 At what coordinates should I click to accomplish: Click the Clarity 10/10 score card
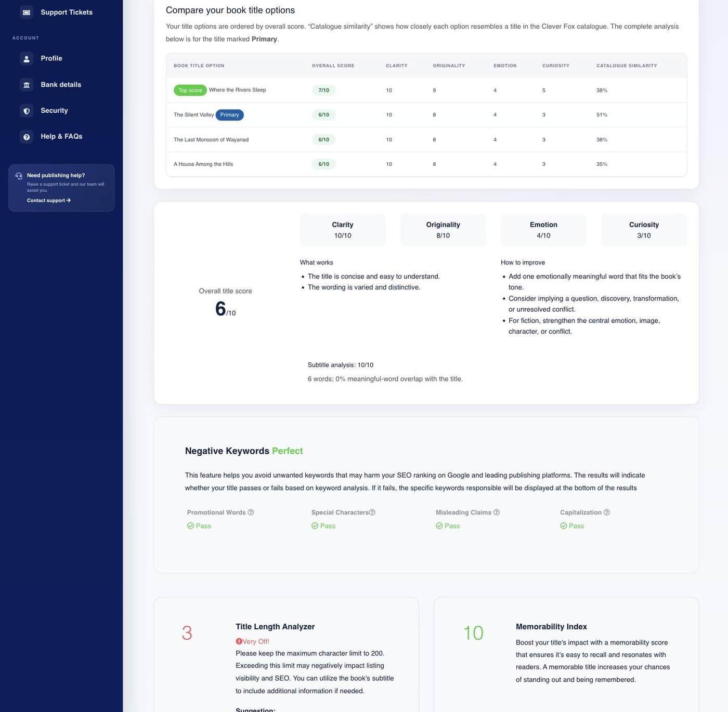click(x=343, y=230)
